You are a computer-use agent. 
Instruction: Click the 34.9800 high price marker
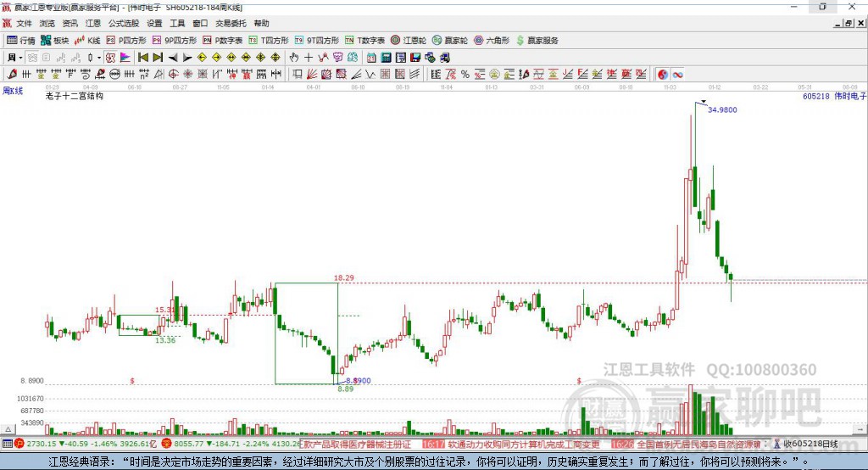point(722,109)
